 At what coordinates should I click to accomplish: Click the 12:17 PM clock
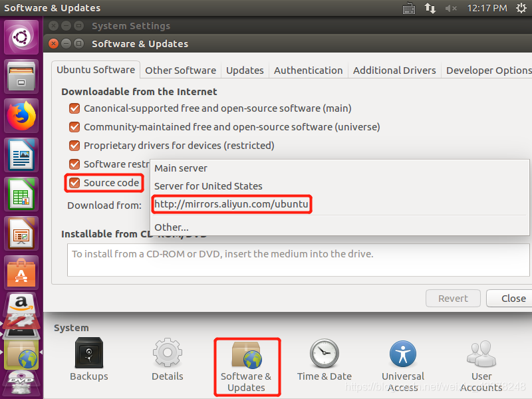(x=487, y=8)
